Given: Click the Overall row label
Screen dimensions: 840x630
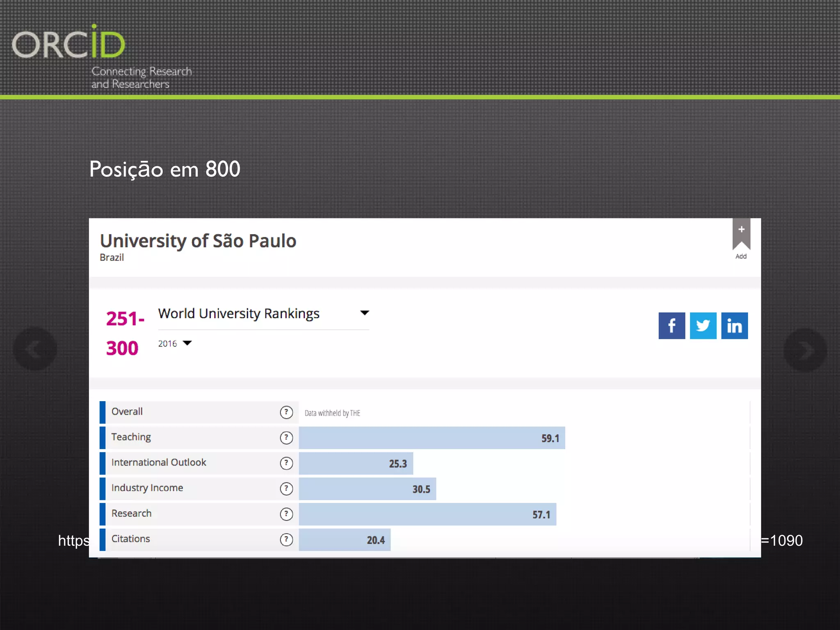Looking at the screenshot, I should point(127,411).
